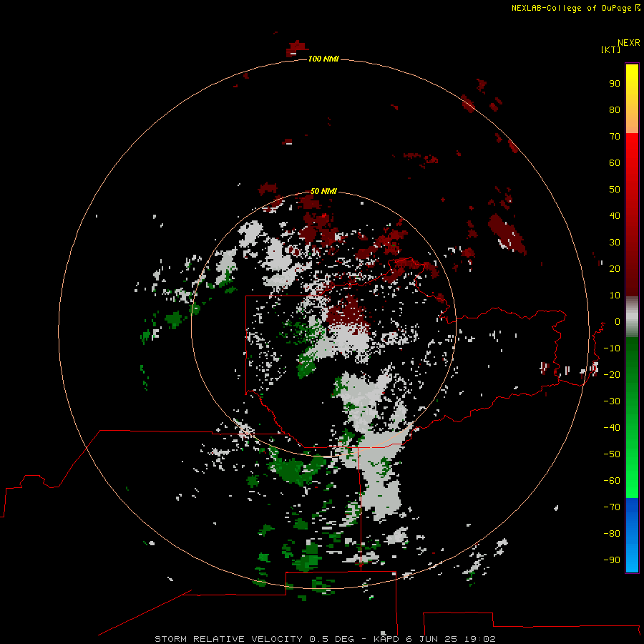
Task: Click the NEXLAB-College of DuPage credit text
Action: [572, 8]
